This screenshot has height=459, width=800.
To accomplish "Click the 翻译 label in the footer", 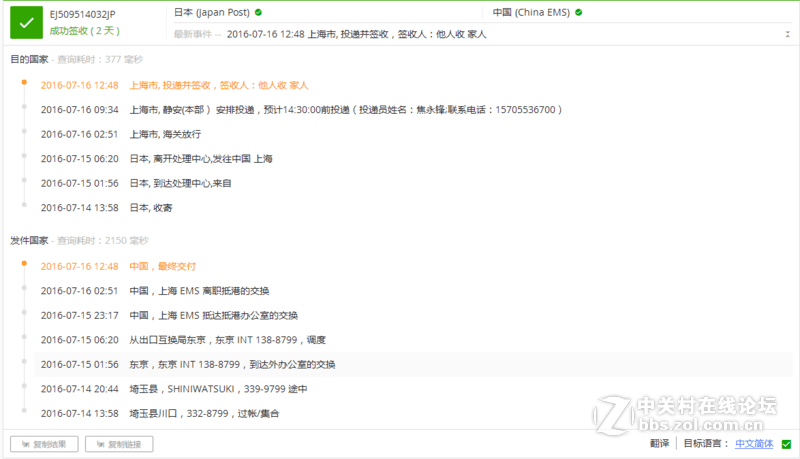I will pyautogui.click(x=659, y=443).
